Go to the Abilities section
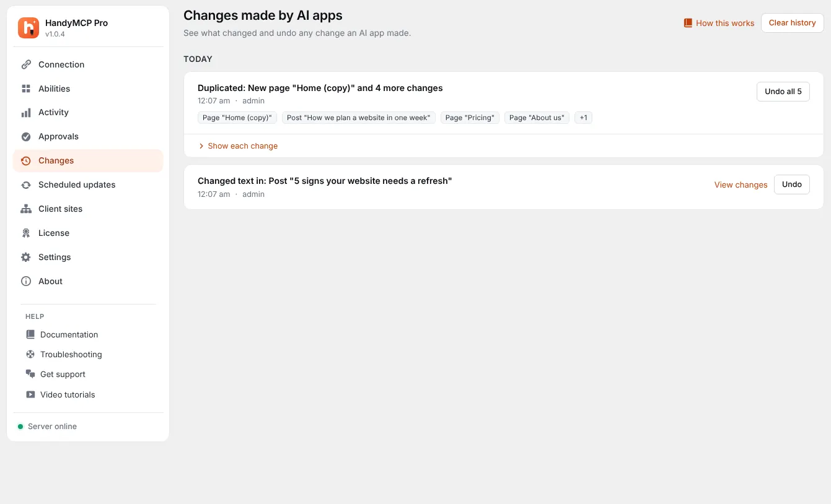Viewport: 831px width, 504px height. pos(88,89)
